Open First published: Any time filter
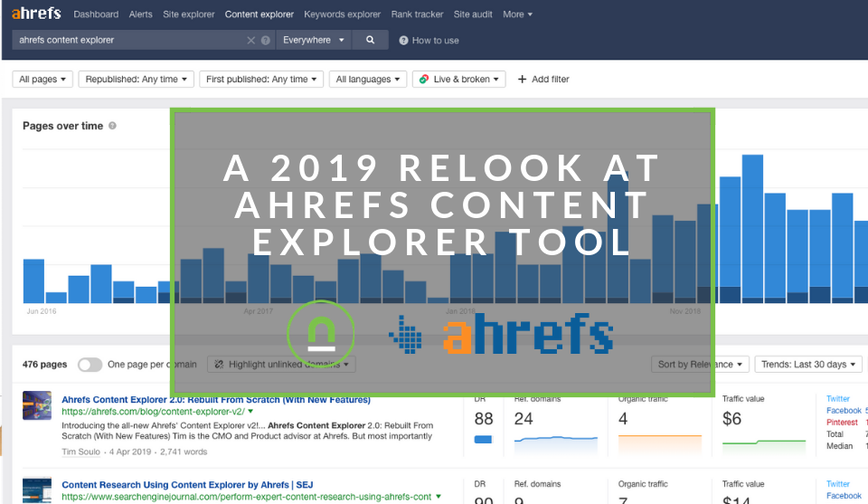 (261, 80)
